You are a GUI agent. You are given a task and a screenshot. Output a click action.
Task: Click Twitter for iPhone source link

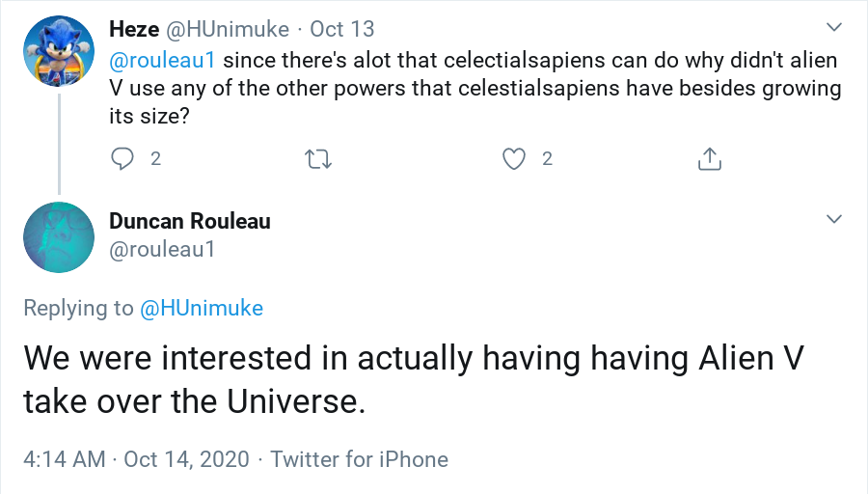(359, 459)
